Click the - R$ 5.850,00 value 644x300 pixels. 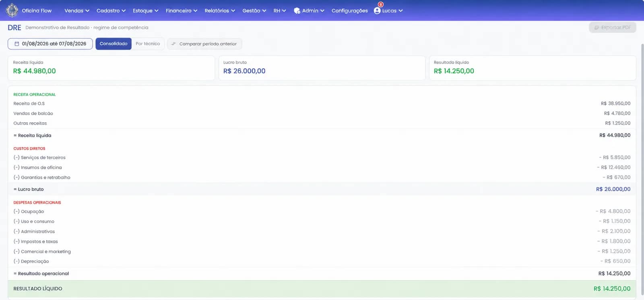(x=615, y=157)
